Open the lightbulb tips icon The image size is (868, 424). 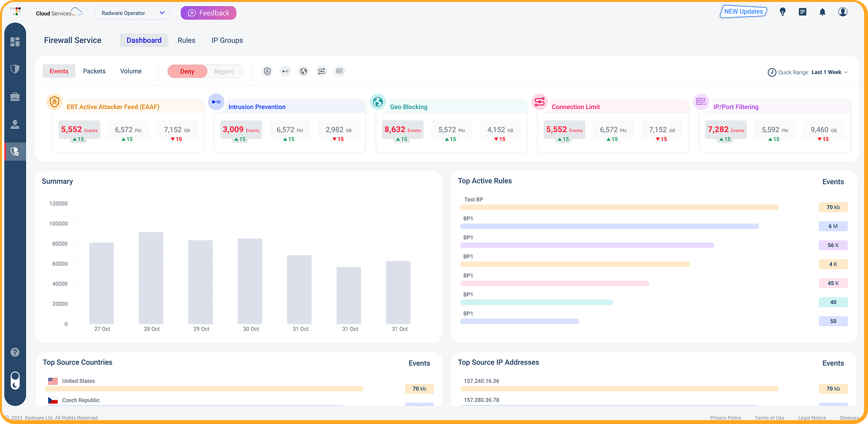tap(782, 12)
